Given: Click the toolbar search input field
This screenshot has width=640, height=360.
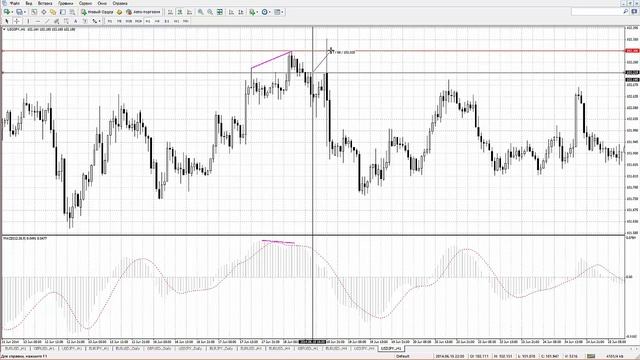Looking at the screenshot, I should click(596, 12).
